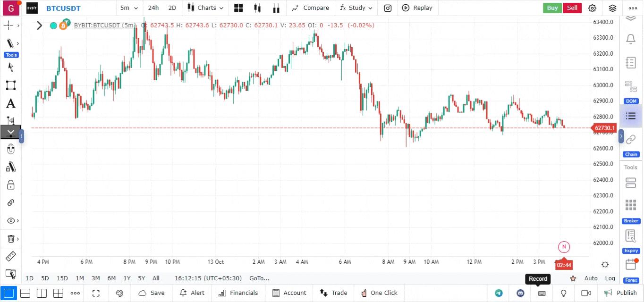The width and height of the screenshot is (644, 302).
Task: Select the 1M range tab
Action: (80, 278)
